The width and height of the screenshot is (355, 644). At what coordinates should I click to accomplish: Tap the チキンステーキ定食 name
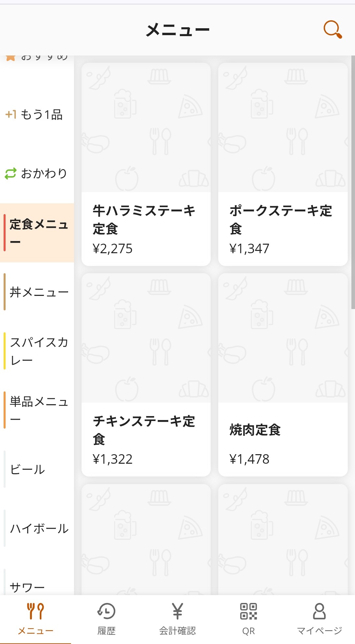click(x=144, y=430)
